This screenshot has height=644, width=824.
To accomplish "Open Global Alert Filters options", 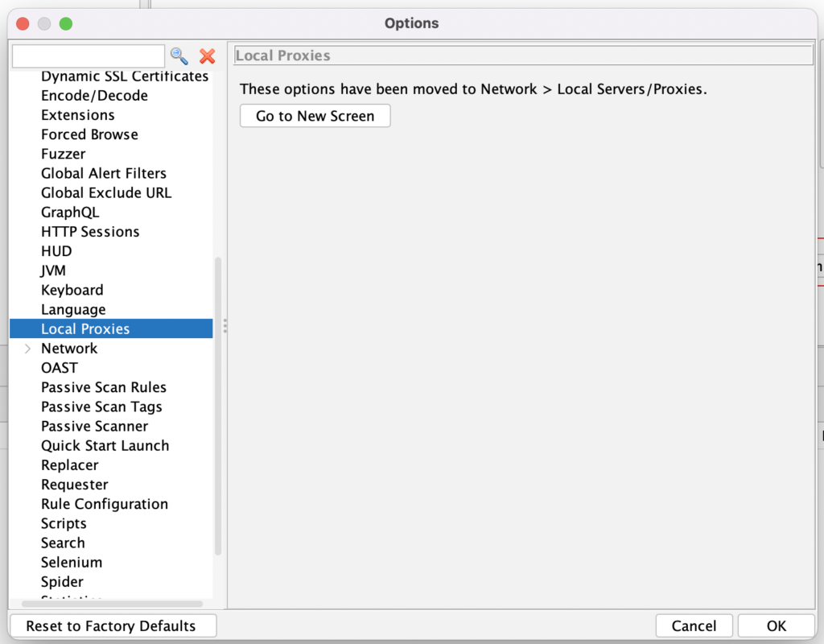I will [x=104, y=174].
